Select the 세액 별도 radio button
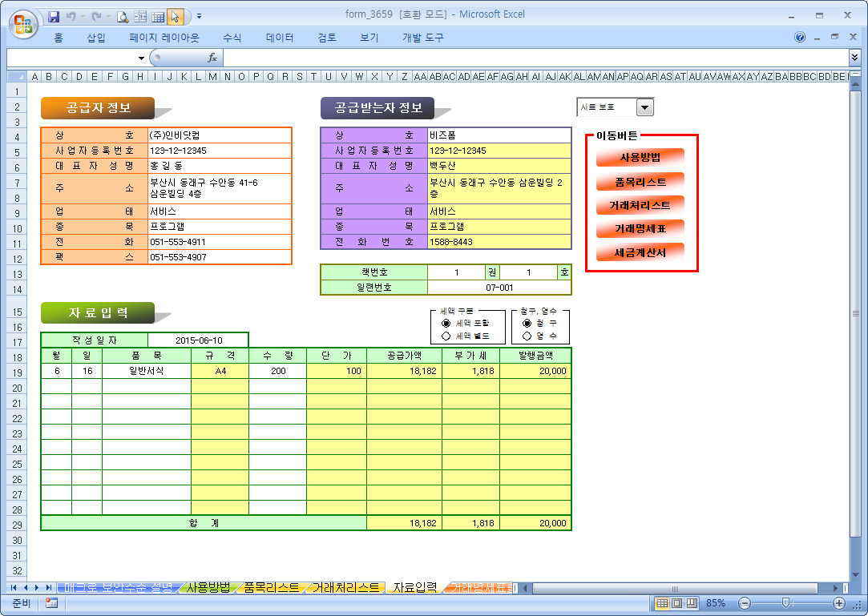Screen dimensions: 868x616 click(x=446, y=336)
